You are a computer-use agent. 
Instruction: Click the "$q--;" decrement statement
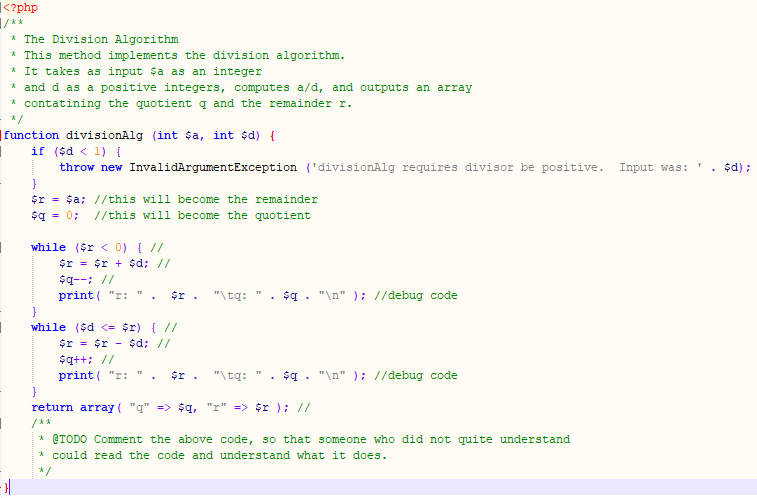(76, 279)
